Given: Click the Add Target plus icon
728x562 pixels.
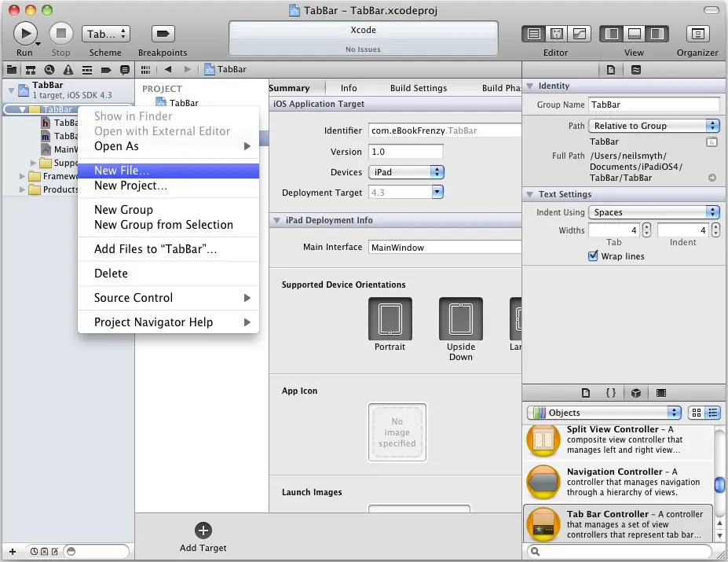Looking at the screenshot, I should coord(203,531).
